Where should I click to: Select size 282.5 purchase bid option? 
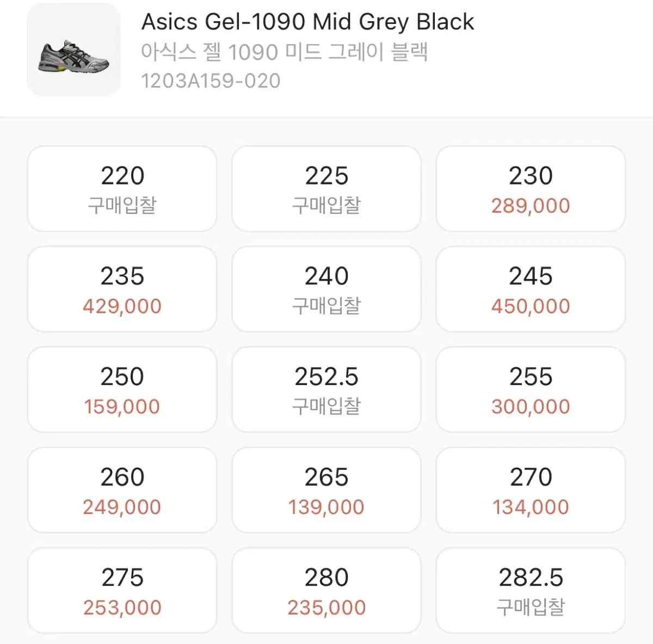coord(531,590)
